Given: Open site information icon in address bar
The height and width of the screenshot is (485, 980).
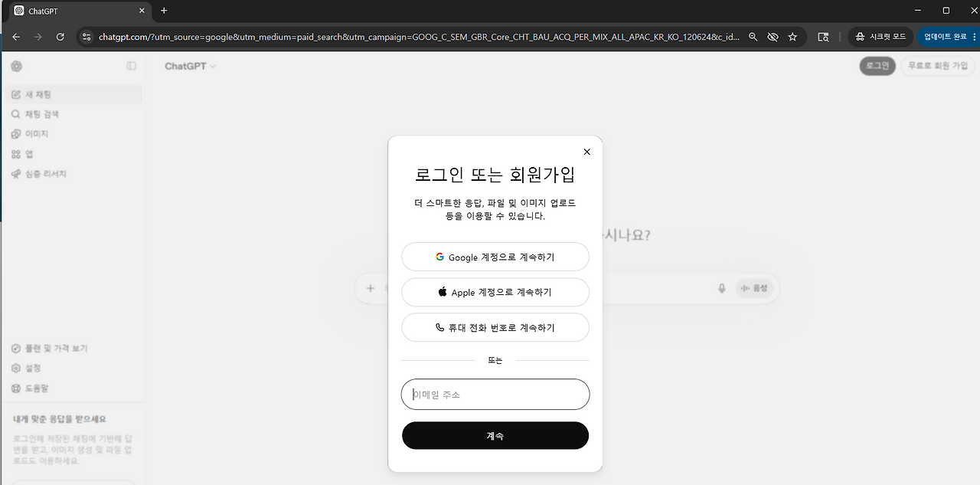Looking at the screenshot, I should pyautogui.click(x=87, y=36).
